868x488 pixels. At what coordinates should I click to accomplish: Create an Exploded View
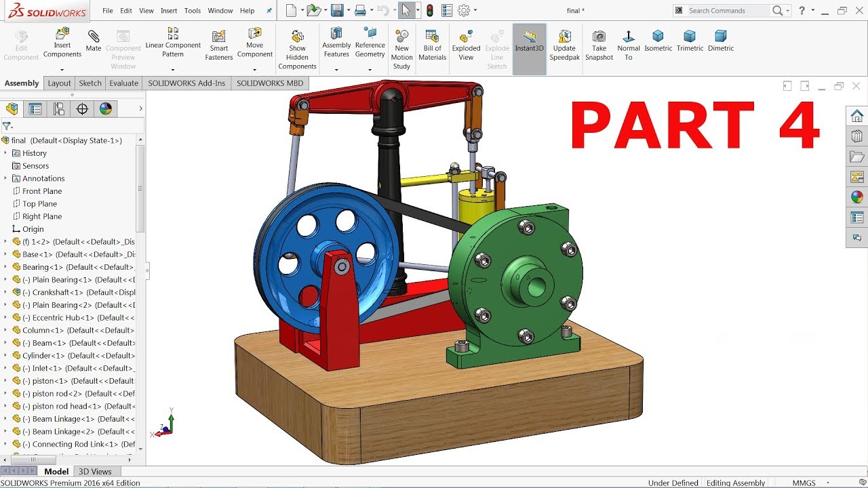[466, 45]
